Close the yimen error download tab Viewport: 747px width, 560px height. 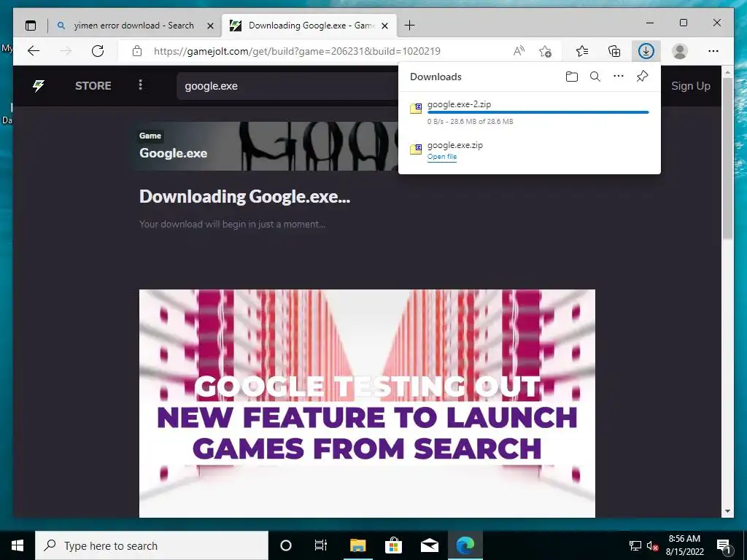[x=210, y=26]
